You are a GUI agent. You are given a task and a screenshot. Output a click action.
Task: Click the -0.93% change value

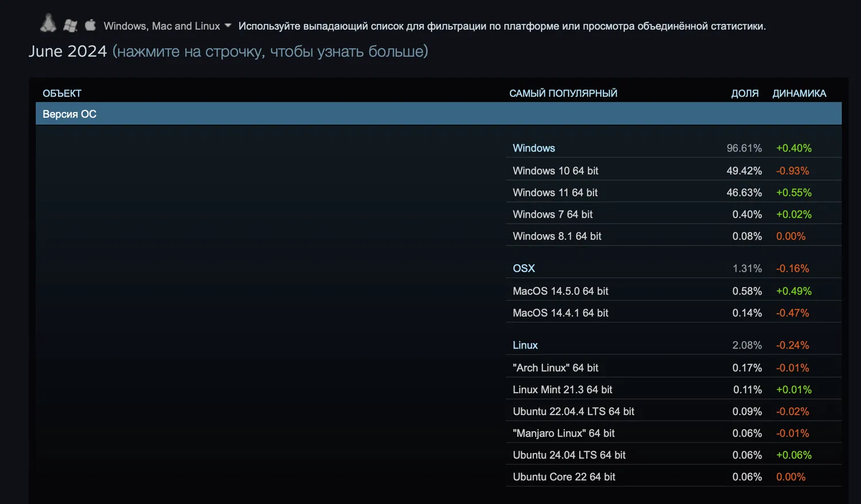pyautogui.click(x=793, y=170)
